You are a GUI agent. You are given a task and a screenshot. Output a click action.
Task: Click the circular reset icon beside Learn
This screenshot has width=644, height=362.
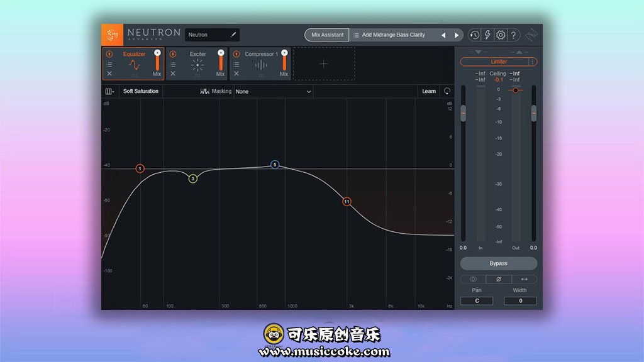coord(447,91)
